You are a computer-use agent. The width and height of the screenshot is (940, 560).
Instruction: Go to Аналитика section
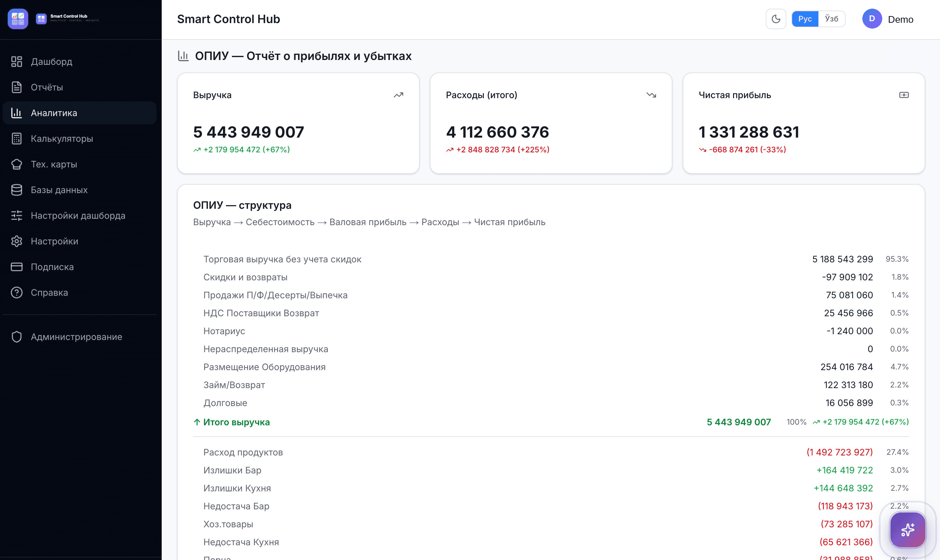[80, 113]
